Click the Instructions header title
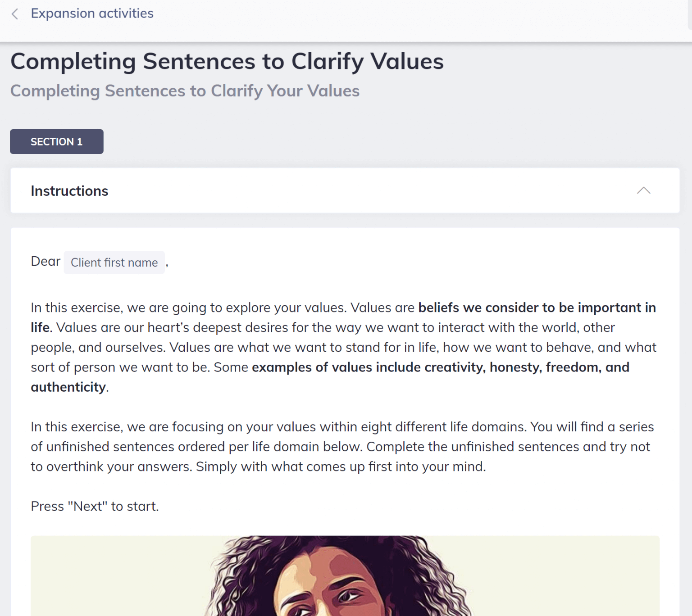692x616 pixels. pyautogui.click(x=69, y=191)
